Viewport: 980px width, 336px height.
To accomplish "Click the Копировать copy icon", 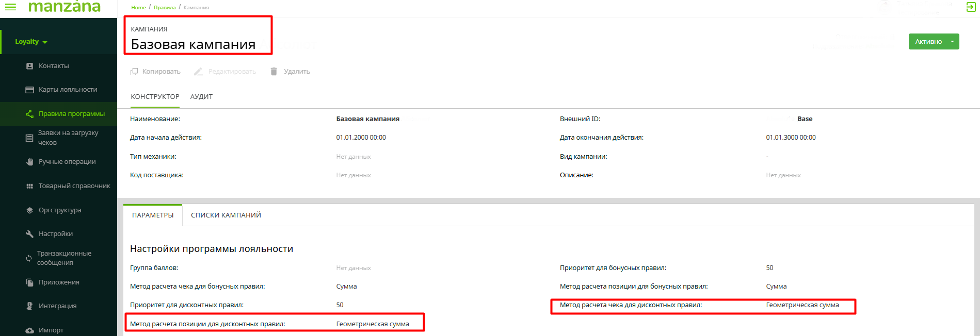I will (x=134, y=72).
